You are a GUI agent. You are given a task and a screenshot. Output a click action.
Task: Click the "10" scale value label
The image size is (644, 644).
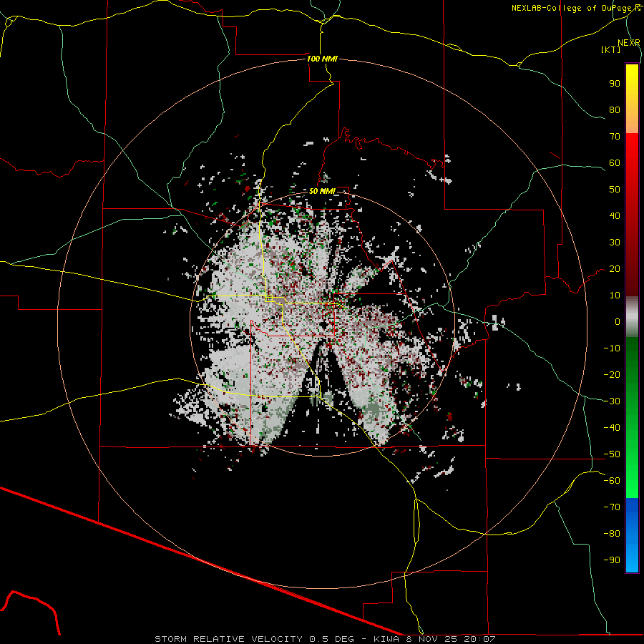[x=615, y=296]
